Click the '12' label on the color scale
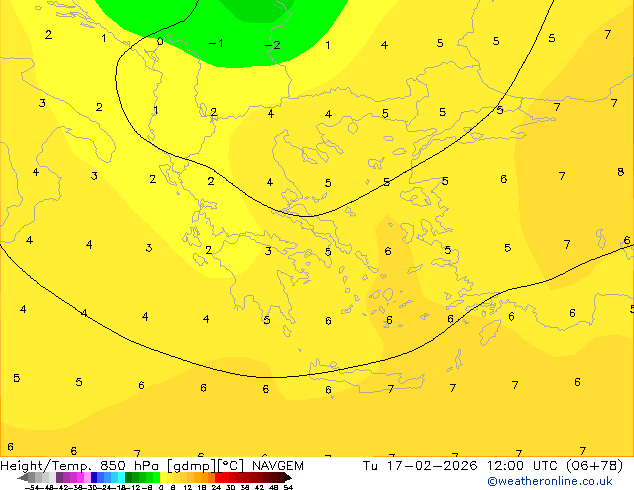This screenshot has height=490, width=634. (x=187, y=487)
